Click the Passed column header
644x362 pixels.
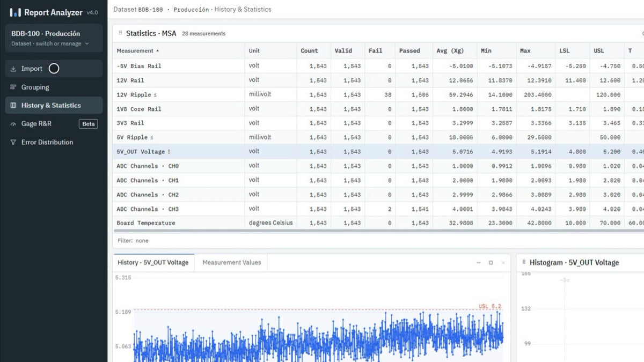click(x=414, y=51)
